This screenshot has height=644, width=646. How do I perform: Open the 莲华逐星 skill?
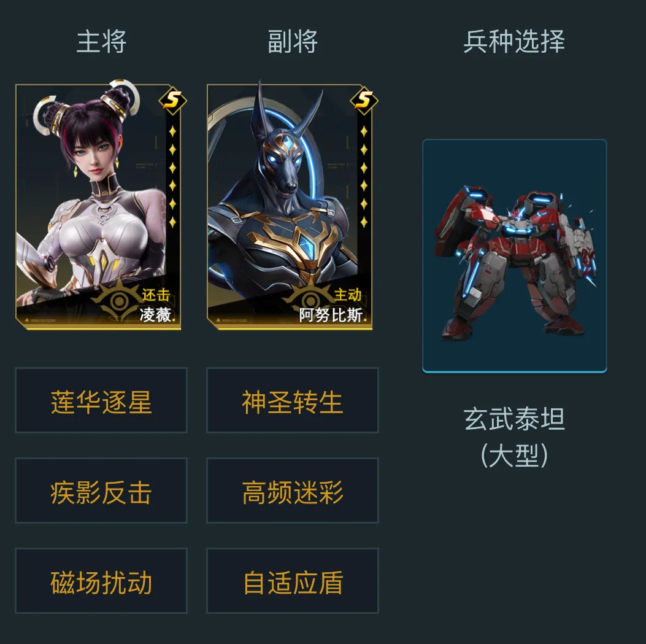click(101, 400)
